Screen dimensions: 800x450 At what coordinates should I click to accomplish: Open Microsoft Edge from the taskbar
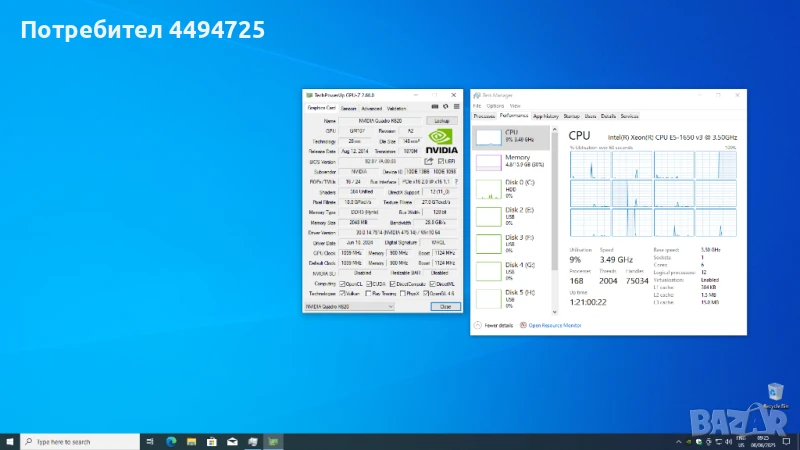pos(169,441)
